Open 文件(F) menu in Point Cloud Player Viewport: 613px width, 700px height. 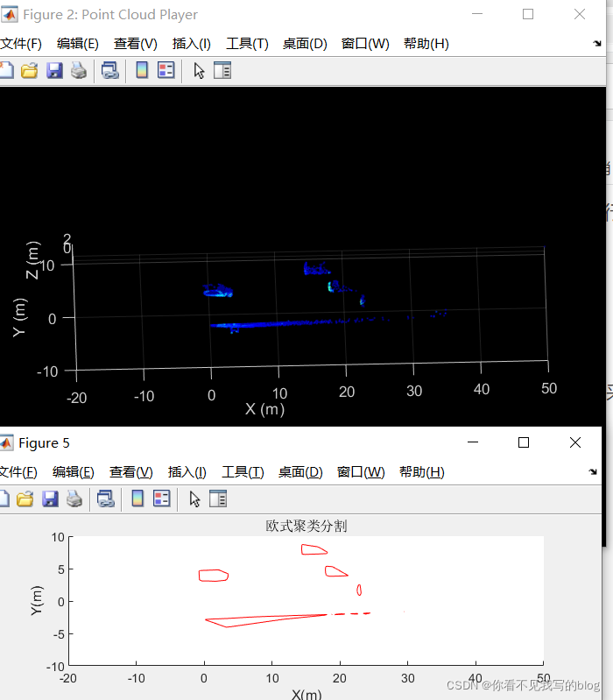(20, 44)
